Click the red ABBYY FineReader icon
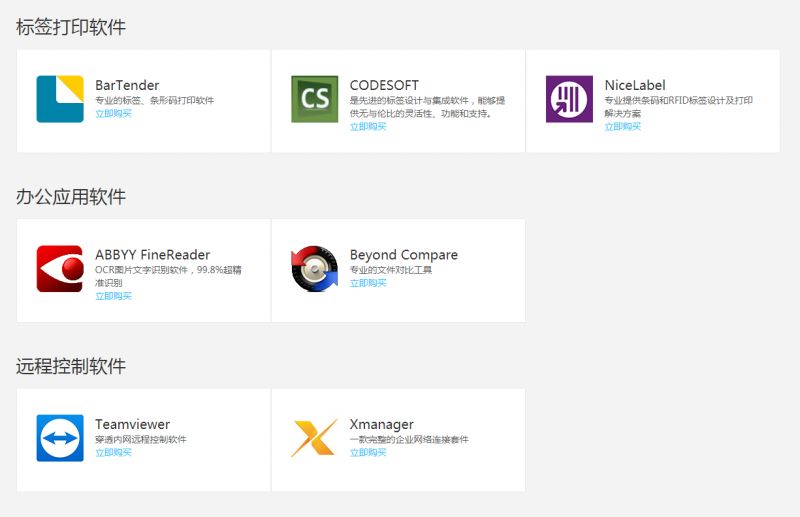 [x=60, y=269]
